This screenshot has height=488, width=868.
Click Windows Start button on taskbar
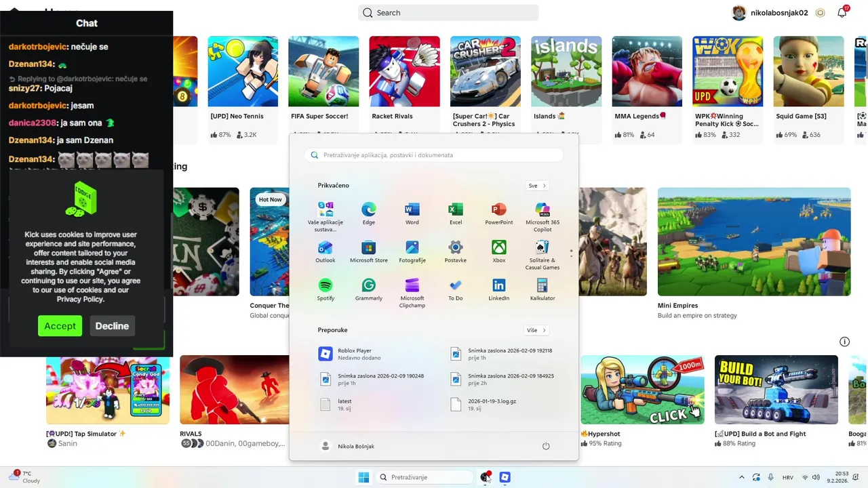click(363, 477)
